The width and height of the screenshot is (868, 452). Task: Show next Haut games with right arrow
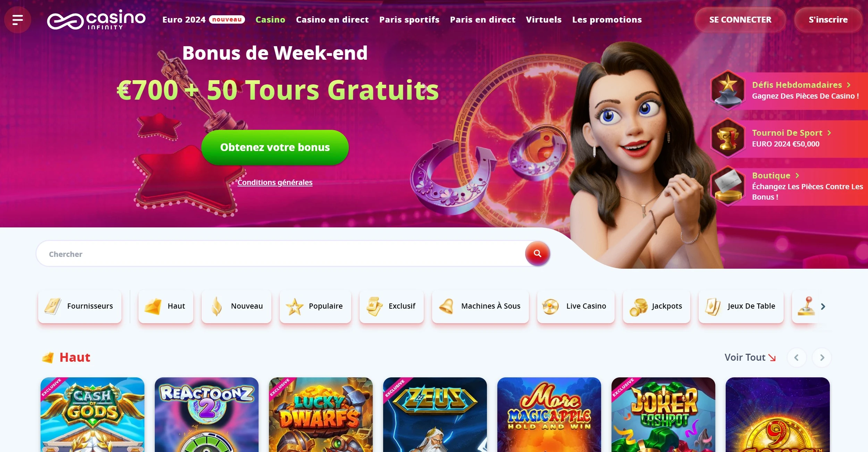click(822, 358)
